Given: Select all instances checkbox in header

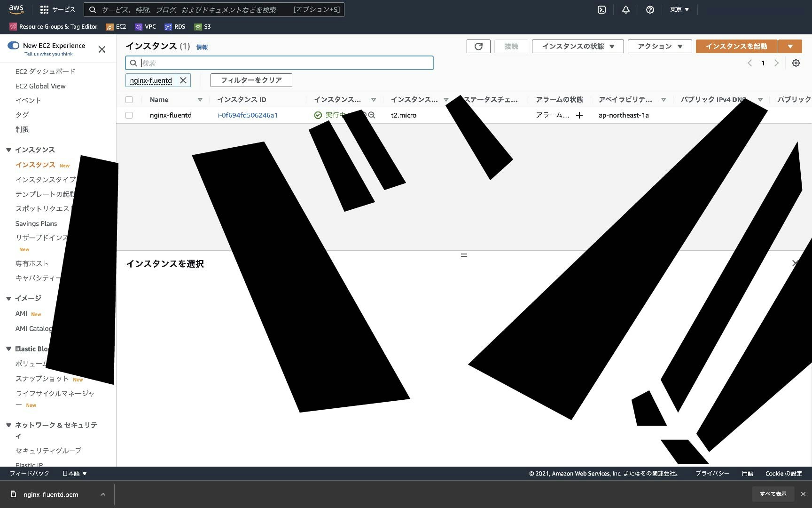Looking at the screenshot, I should click(129, 100).
